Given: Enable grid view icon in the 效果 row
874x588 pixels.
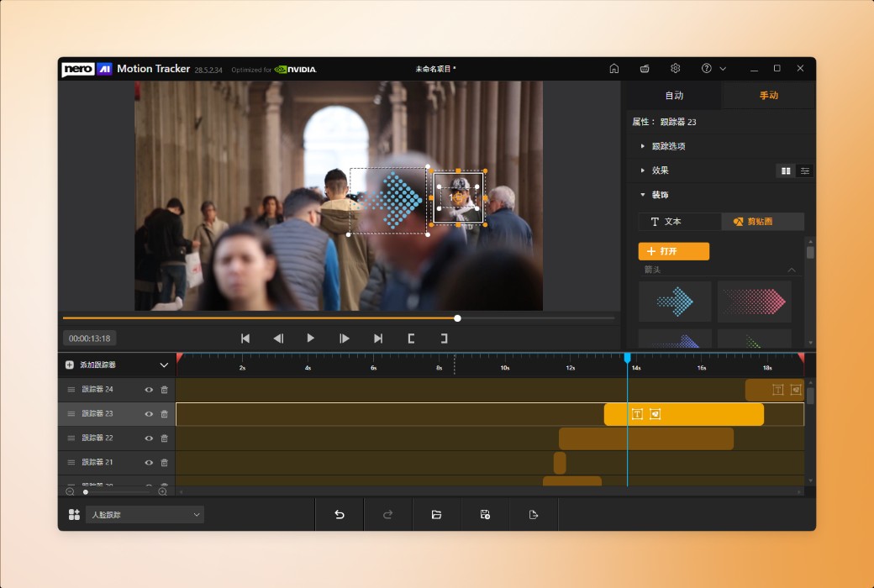Looking at the screenshot, I should 787,171.
